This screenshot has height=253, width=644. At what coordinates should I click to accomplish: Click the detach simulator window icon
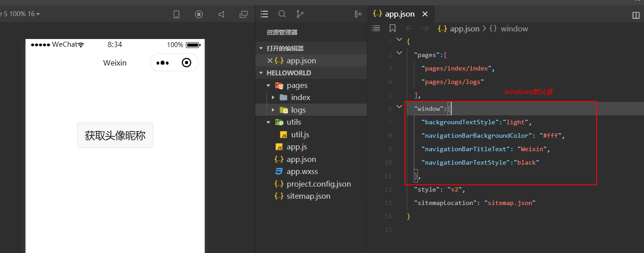click(244, 14)
